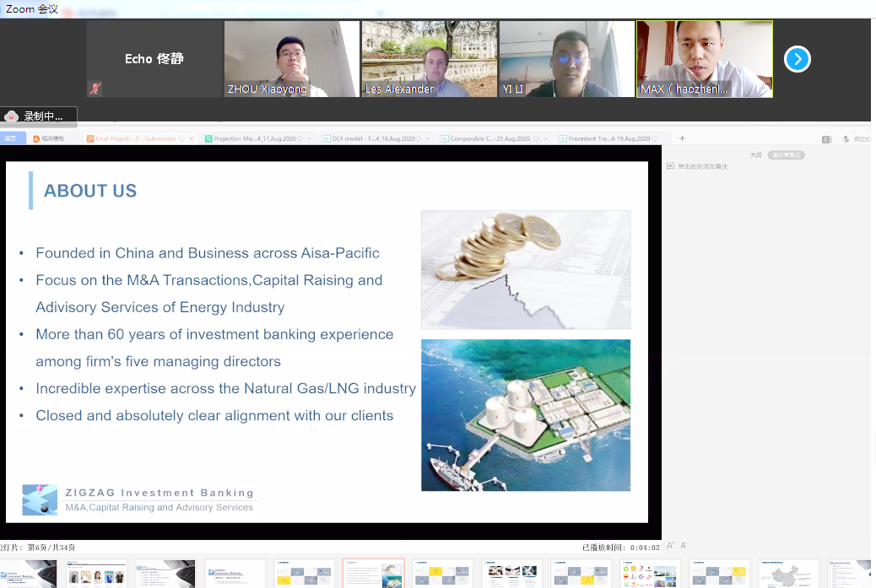
Task: Toggle the 演讲者备注 speaker notes button
Action: (x=786, y=155)
